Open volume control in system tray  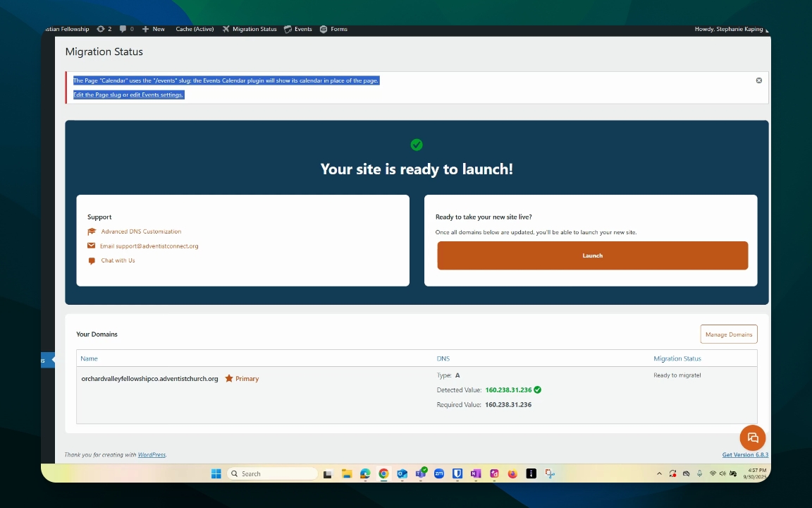pos(722,473)
